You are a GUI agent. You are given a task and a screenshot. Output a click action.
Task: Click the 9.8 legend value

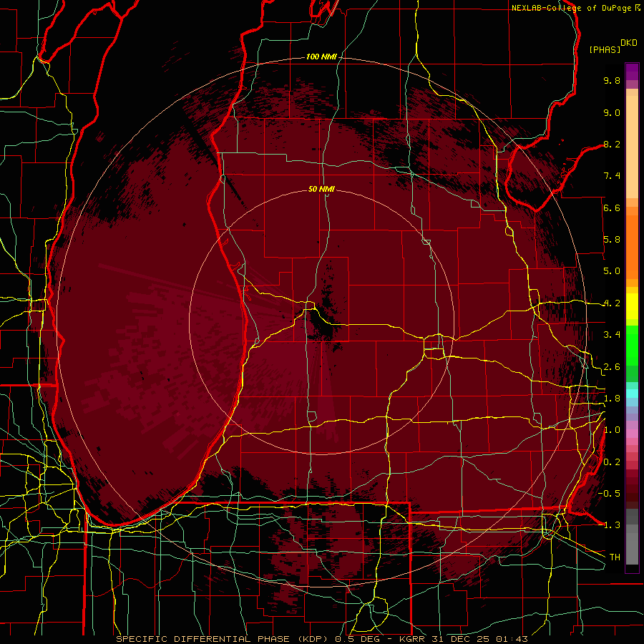tap(612, 80)
